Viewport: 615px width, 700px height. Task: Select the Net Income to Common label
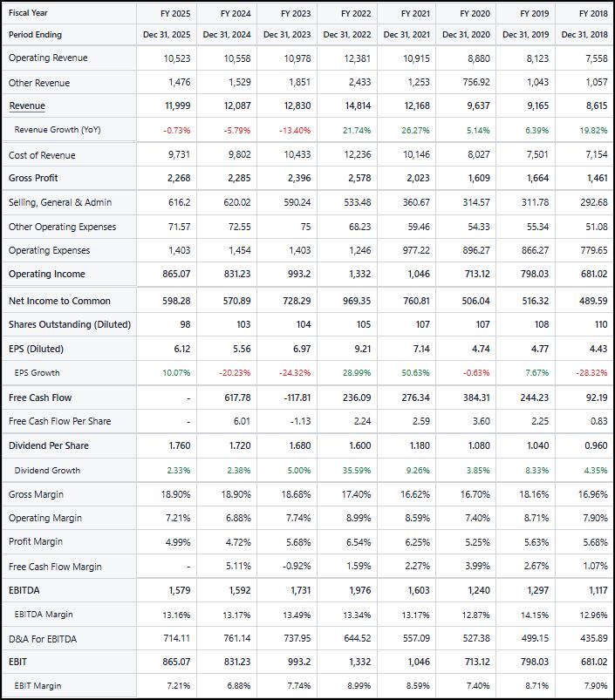[59, 301]
